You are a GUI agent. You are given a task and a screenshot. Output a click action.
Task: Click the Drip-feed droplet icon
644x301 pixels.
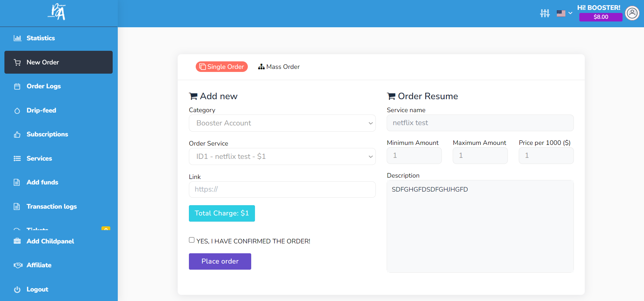pos(17,111)
